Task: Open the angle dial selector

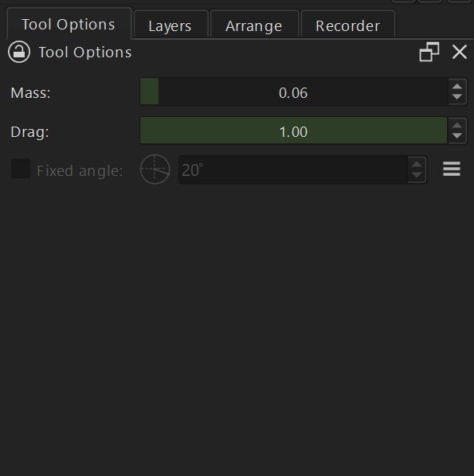Action: click(155, 170)
